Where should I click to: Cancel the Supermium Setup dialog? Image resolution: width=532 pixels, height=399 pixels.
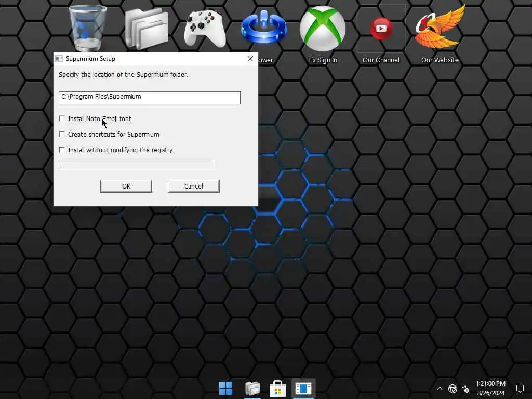tap(194, 187)
